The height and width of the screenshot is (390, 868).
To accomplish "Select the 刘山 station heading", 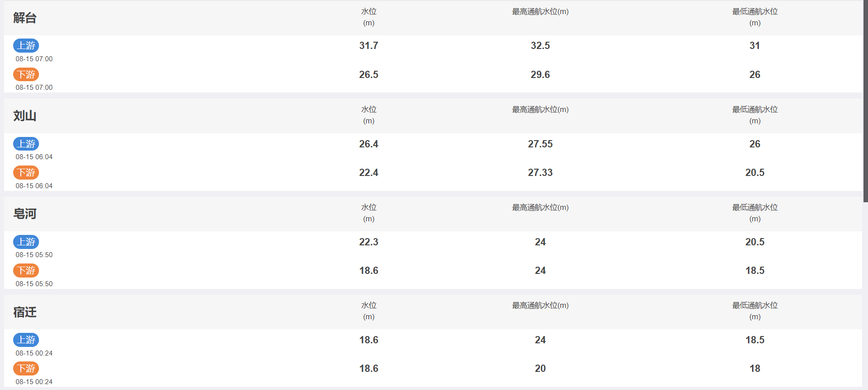I will (25, 116).
